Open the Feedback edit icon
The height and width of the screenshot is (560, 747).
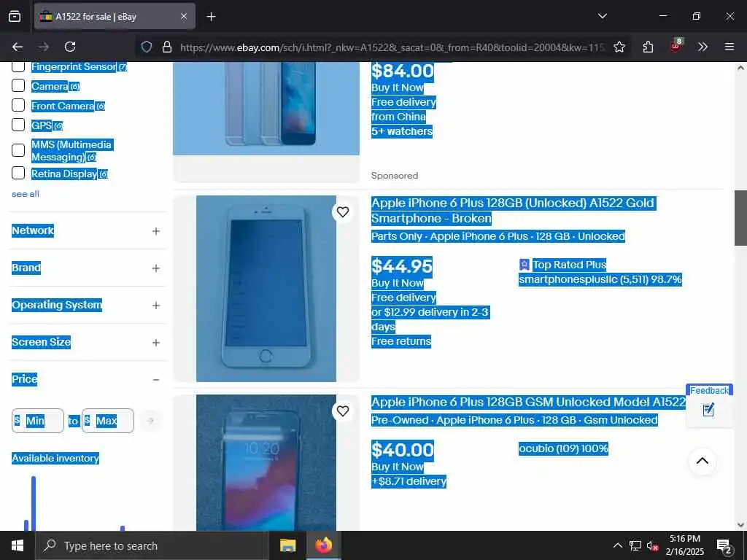tap(708, 410)
